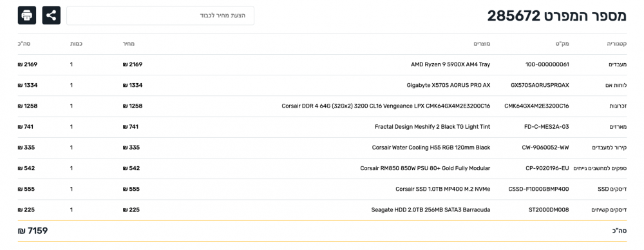This screenshot has width=644, height=250.
Task: Click grand total 7159 ₪
Action: tap(33, 231)
